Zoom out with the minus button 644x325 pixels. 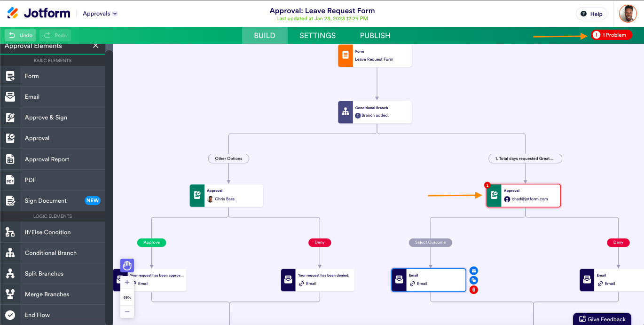click(x=127, y=311)
